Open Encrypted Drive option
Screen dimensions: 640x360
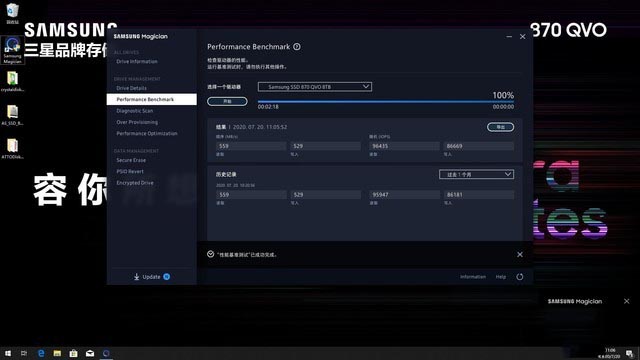pos(135,183)
